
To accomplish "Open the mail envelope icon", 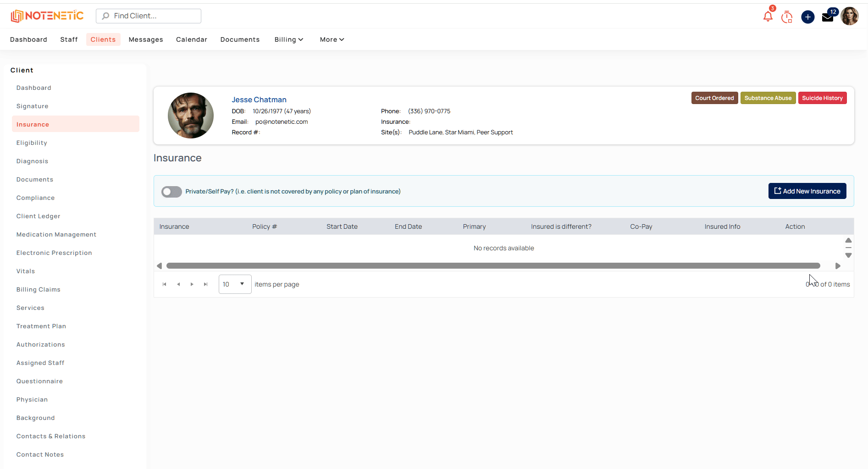I will tap(828, 17).
